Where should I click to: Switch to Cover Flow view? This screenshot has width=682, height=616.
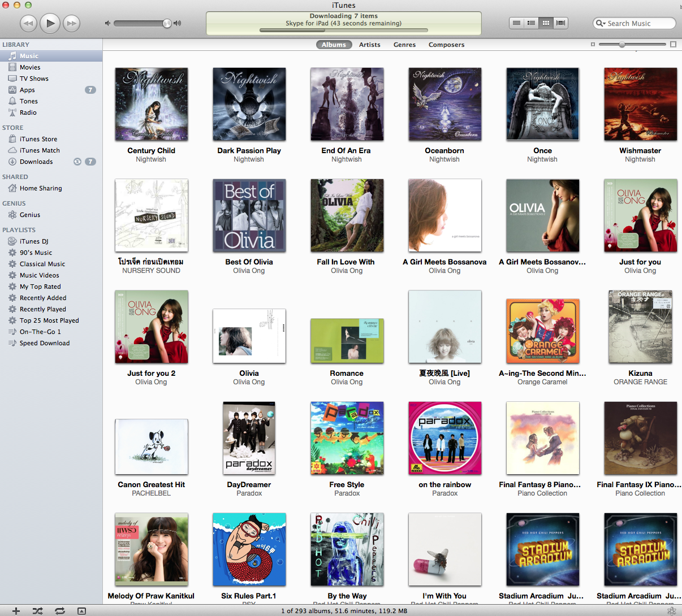click(560, 23)
